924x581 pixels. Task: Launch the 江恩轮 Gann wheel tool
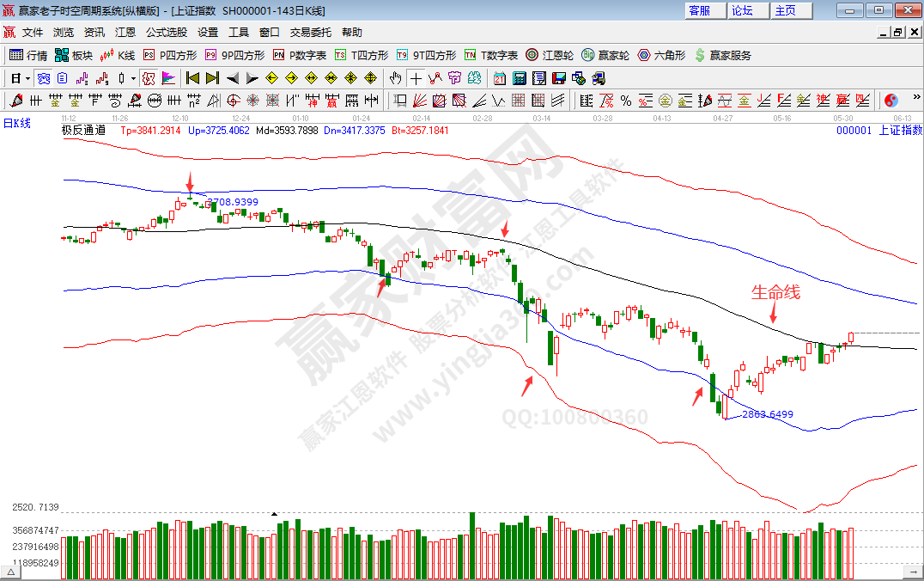pyautogui.click(x=549, y=55)
